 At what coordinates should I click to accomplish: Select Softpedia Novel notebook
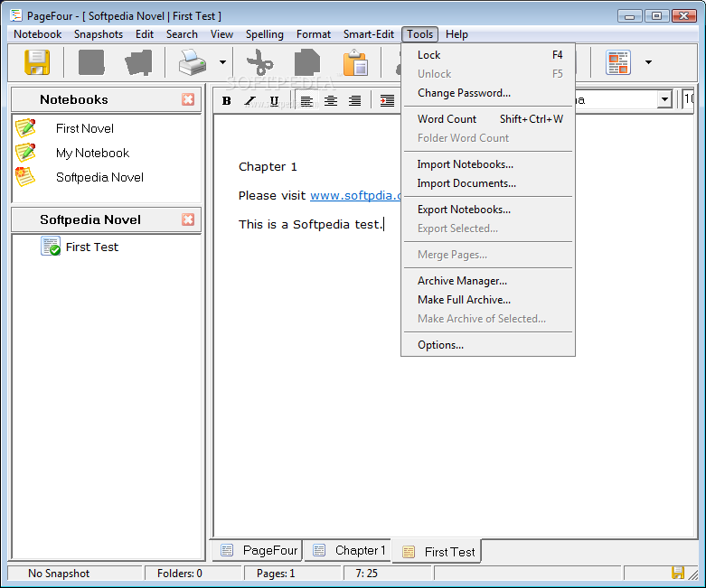[99, 177]
